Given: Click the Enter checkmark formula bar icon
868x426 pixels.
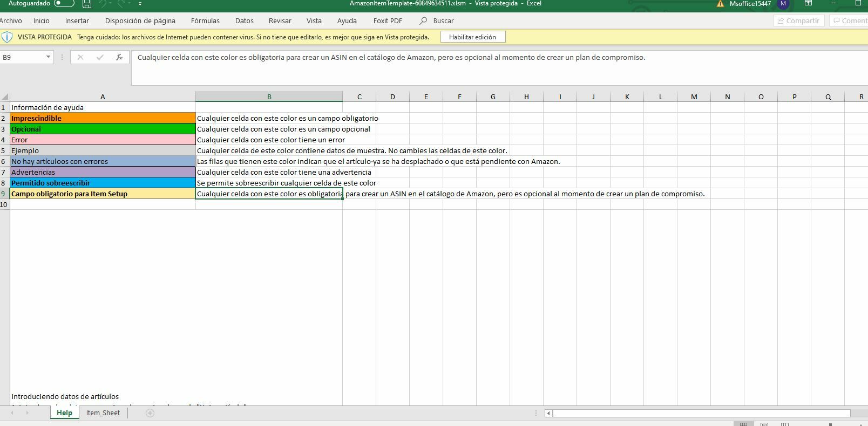Looking at the screenshot, I should click(100, 57).
